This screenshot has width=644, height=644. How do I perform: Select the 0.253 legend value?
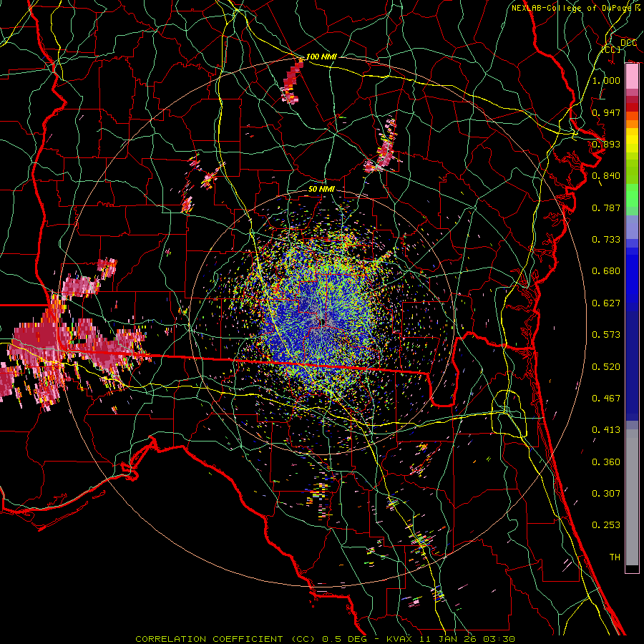[x=606, y=525]
